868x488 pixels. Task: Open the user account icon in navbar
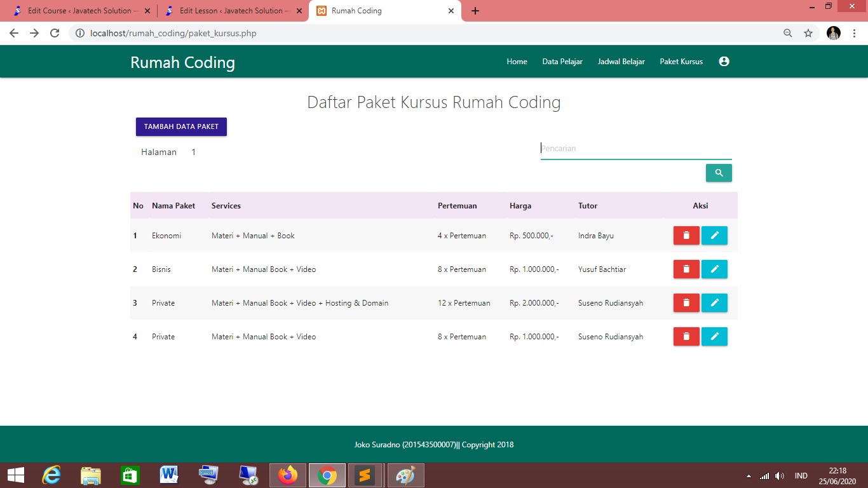point(724,62)
